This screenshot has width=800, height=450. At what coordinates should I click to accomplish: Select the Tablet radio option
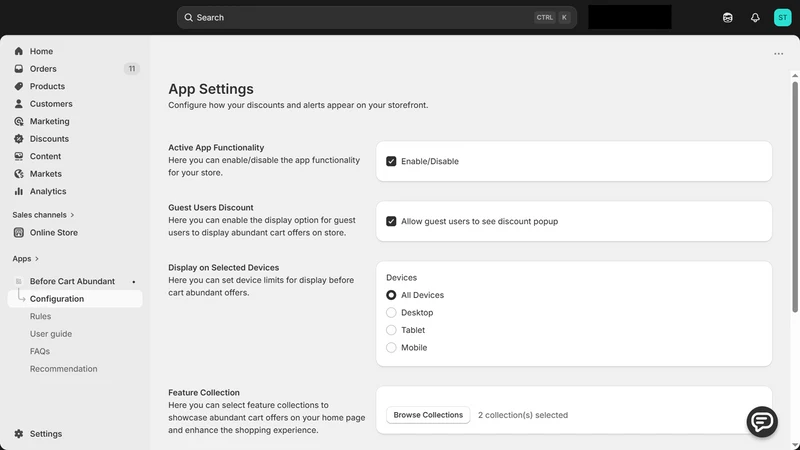pyautogui.click(x=391, y=330)
